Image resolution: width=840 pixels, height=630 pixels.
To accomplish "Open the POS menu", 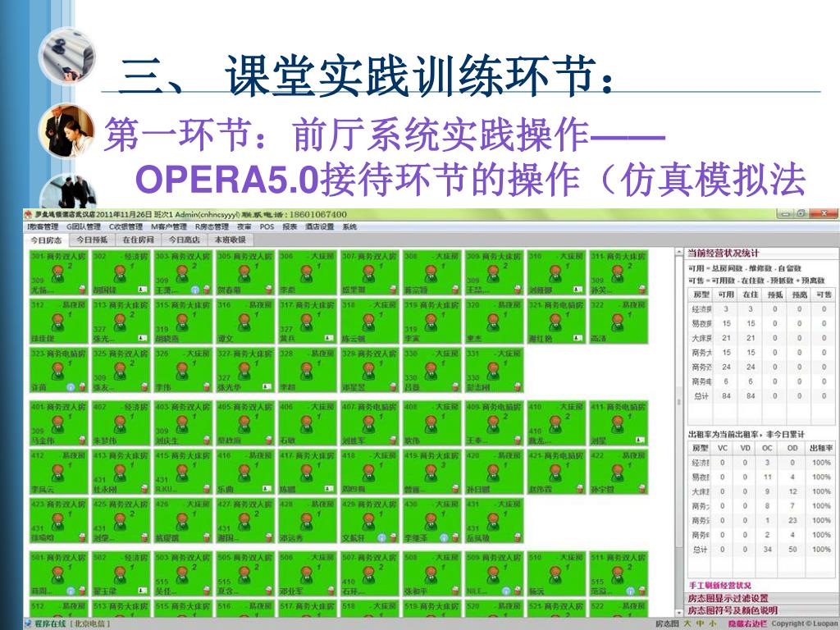I will (x=267, y=226).
